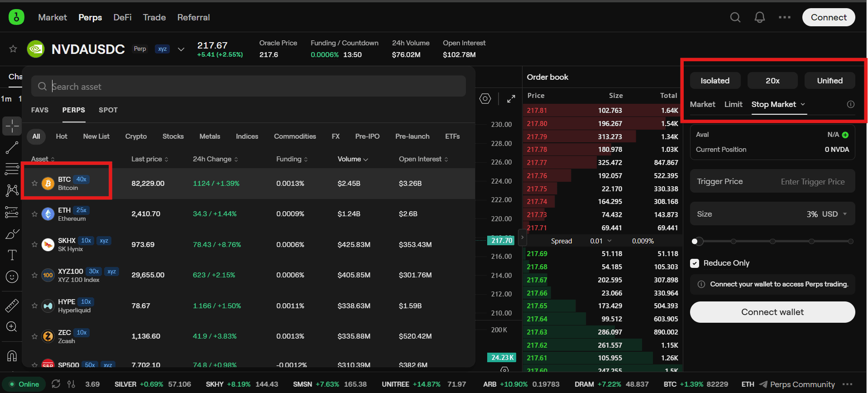This screenshot has width=868, height=393.
Task: Star the BTC Bitcoin row
Action: [x=34, y=183]
